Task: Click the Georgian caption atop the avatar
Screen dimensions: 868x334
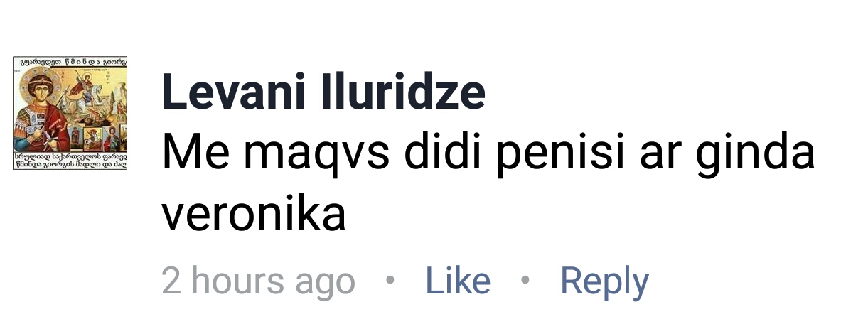Action: 70,62
